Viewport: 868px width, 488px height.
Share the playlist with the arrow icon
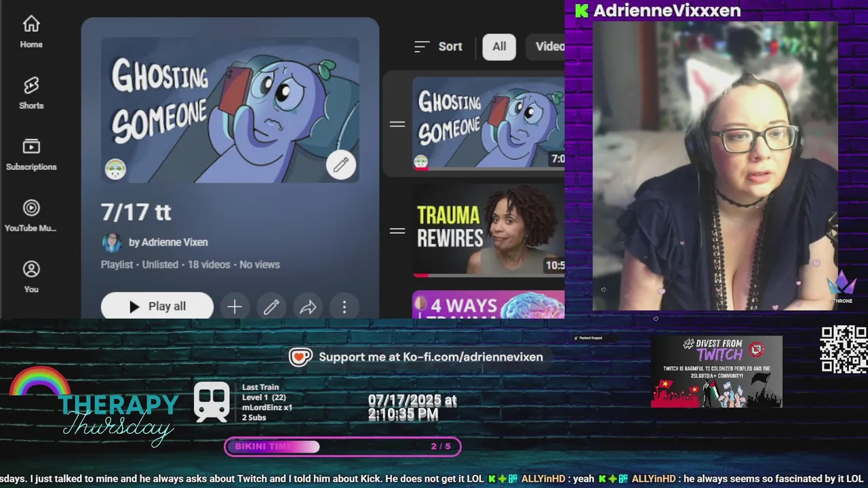point(308,307)
